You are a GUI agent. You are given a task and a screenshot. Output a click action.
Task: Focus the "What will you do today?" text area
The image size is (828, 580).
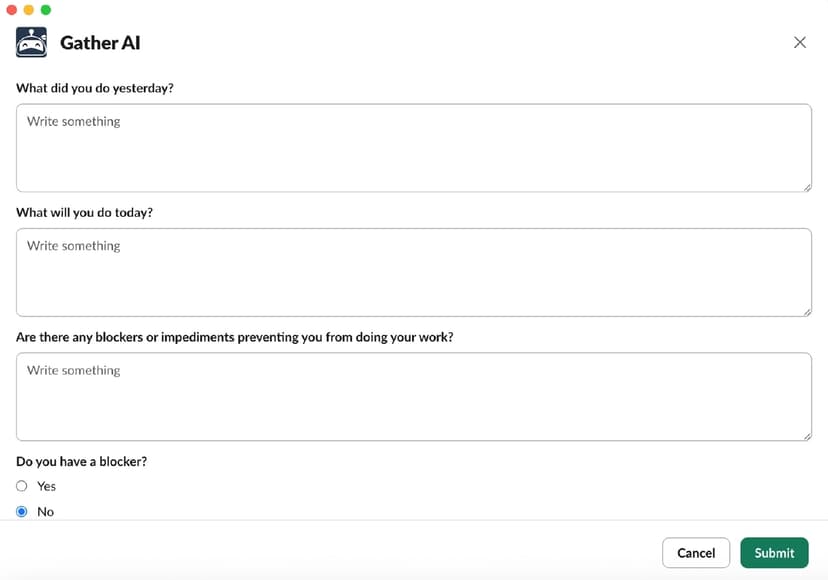tap(414, 273)
